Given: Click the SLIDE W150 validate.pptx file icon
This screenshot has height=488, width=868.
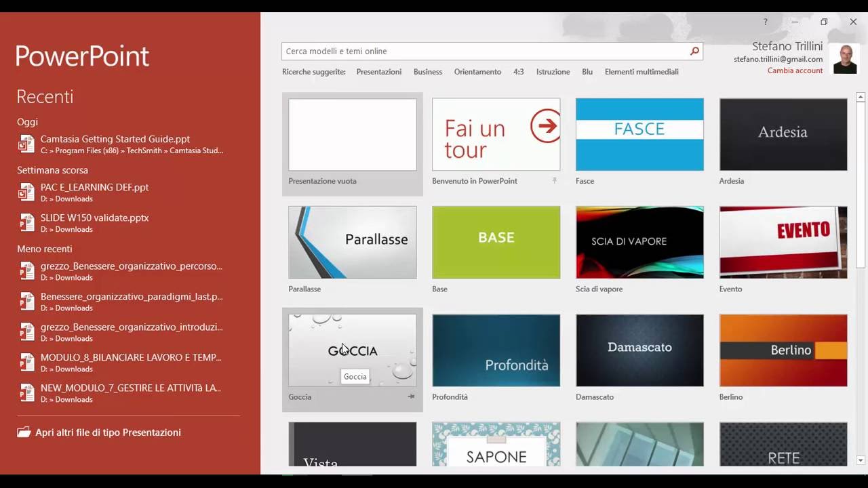Looking at the screenshot, I should [26, 222].
